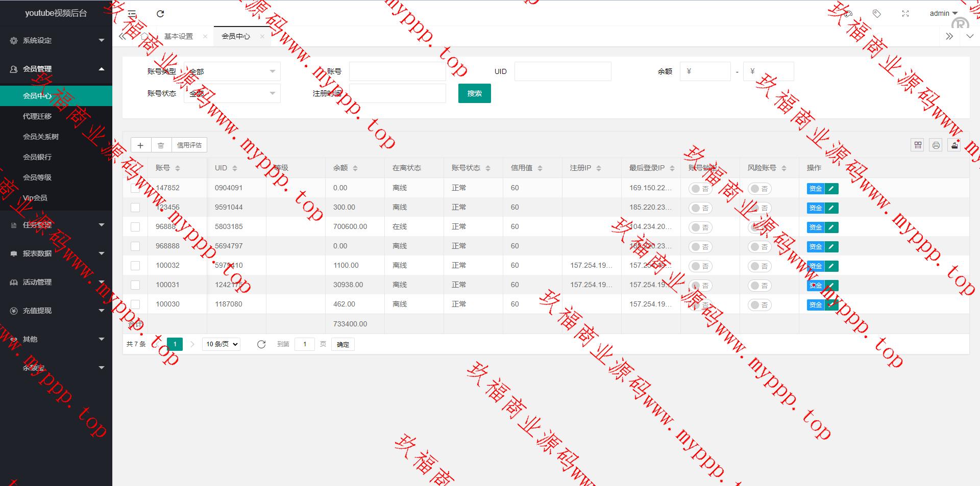Open 代理迁移 in the sidebar
This screenshot has width=980, height=486.
(37, 116)
